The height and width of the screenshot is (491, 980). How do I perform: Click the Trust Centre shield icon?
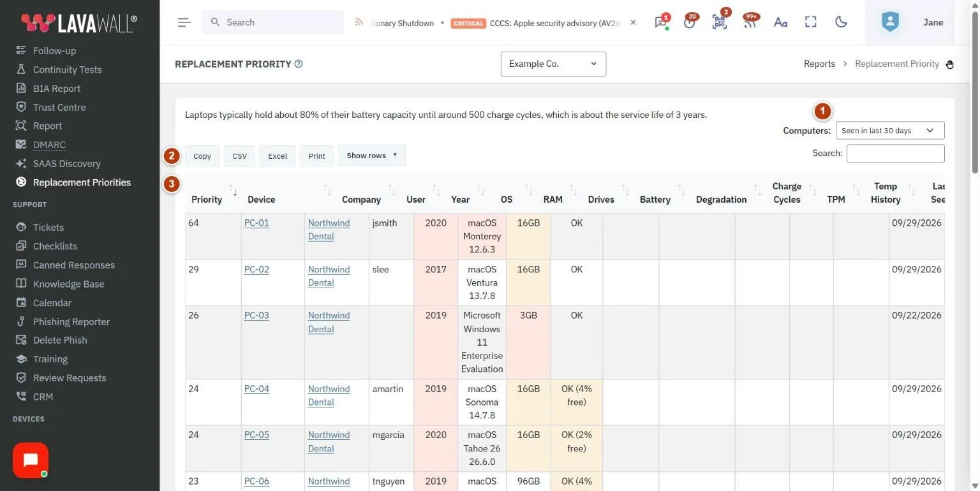tap(21, 107)
